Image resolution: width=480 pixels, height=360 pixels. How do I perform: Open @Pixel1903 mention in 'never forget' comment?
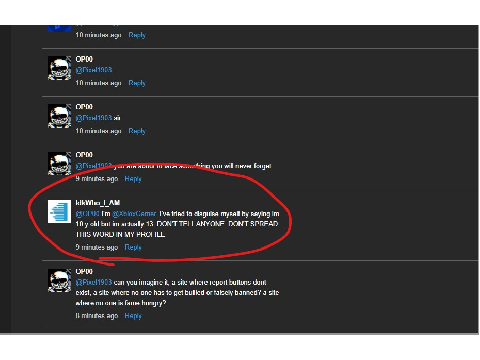94,166
